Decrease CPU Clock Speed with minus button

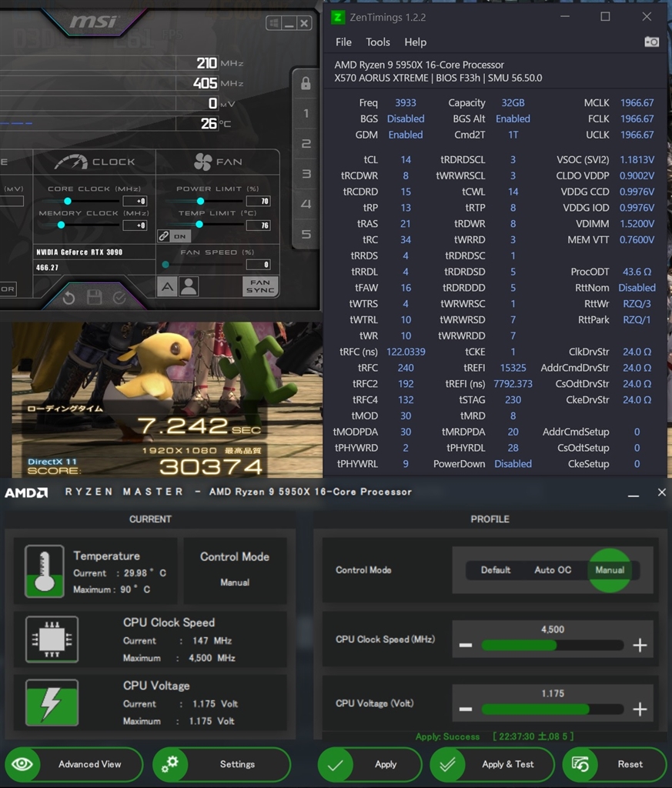(x=466, y=646)
